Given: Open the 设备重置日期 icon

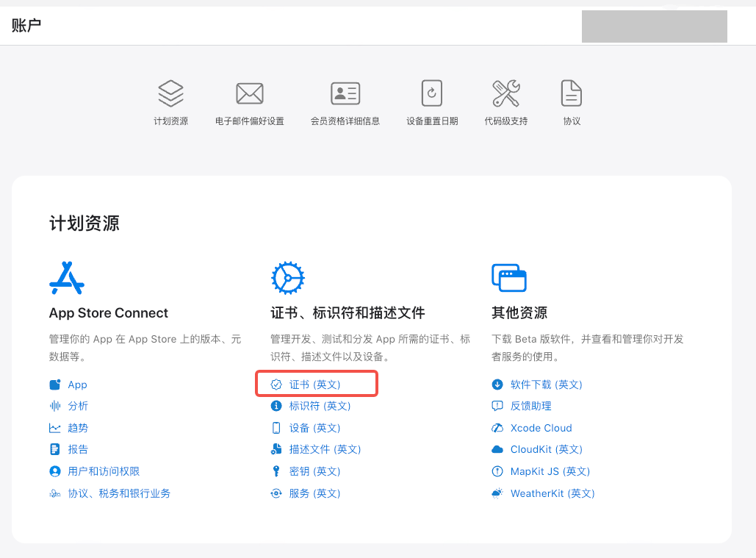Looking at the screenshot, I should point(432,93).
